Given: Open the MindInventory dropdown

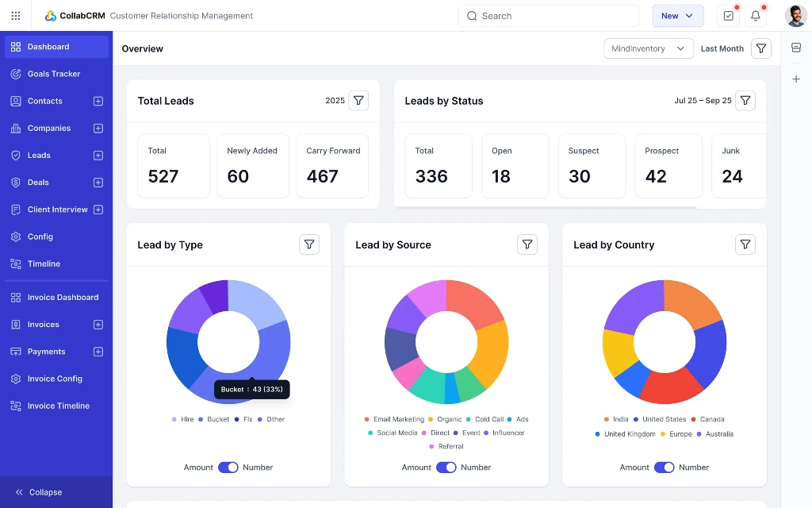Looking at the screenshot, I should [648, 48].
